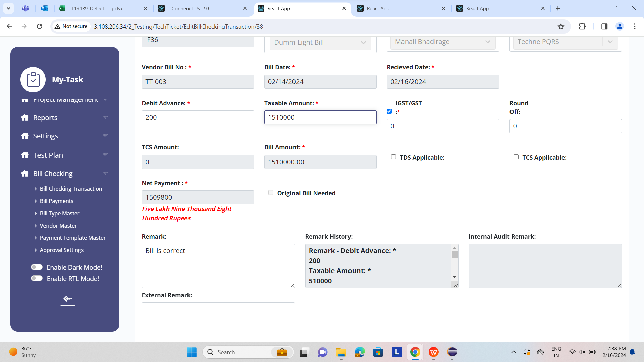Open the Windows Start menu

click(192, 352)
